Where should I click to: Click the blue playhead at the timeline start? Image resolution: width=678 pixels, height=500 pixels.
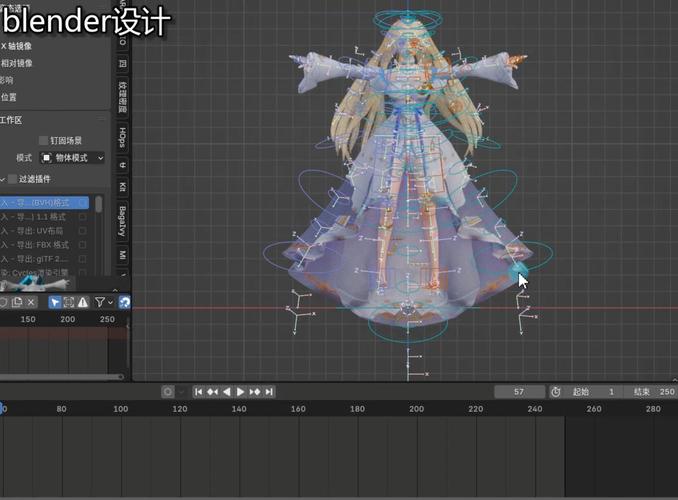click(2, 409)
